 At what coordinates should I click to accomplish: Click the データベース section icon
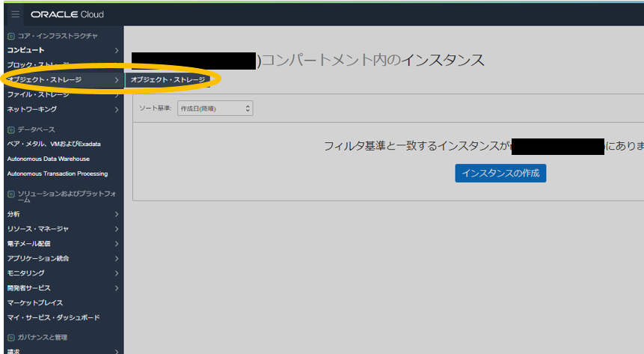tap(11, 130)
